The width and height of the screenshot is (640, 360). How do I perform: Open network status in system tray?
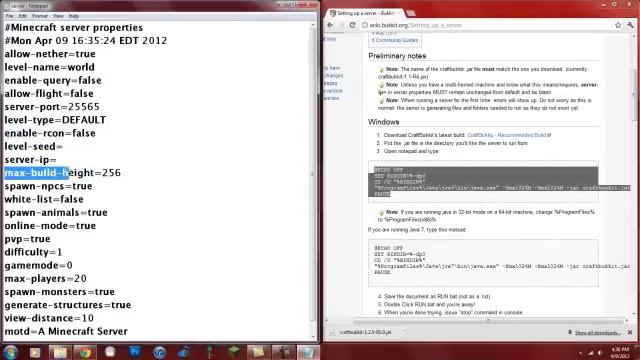pyautogui.click(x=590, y=353)
